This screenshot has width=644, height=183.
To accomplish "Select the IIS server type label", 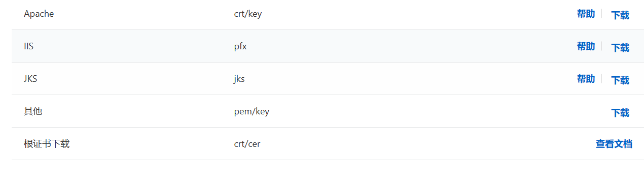I will [28, 46].
